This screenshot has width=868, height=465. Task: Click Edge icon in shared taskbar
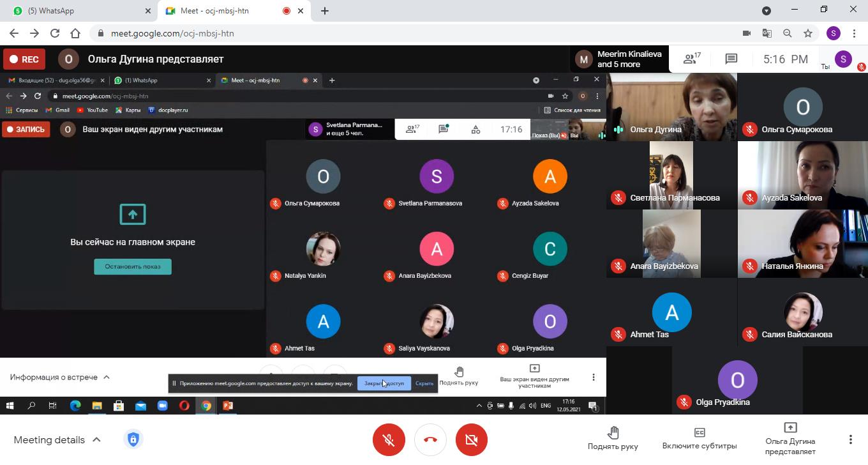(x=75, y=406)
